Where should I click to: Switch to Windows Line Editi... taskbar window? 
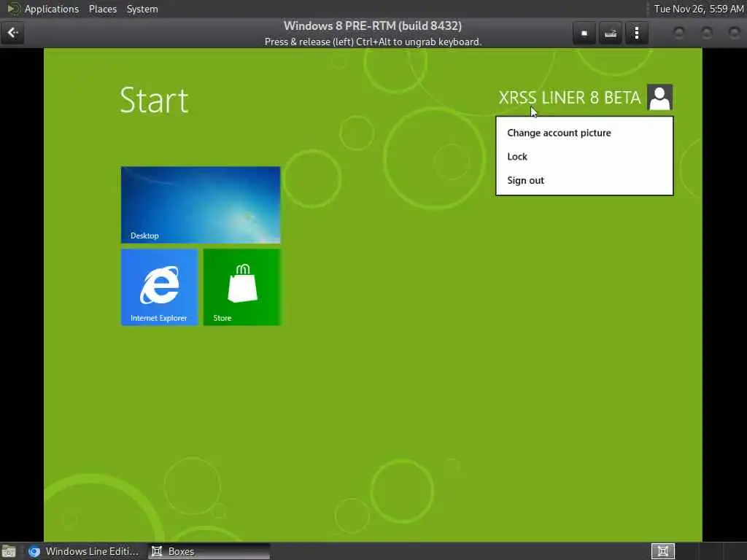tap(84, 551)
